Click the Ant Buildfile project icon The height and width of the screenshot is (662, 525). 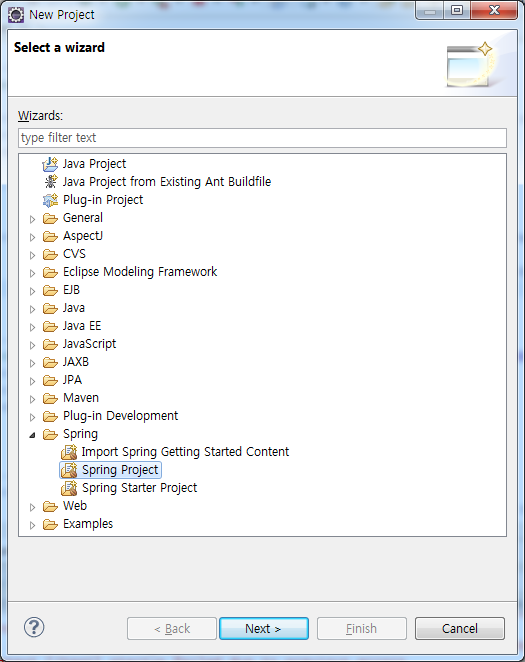(51, 182)
